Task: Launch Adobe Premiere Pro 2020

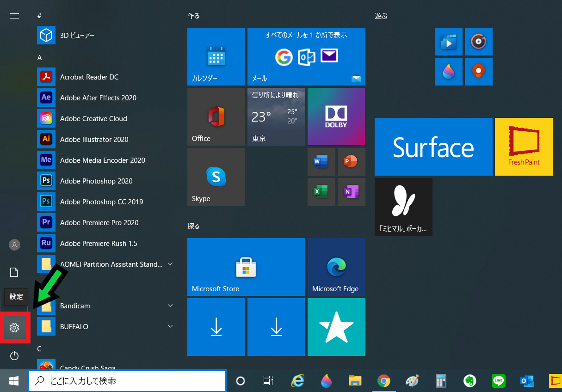Action: pos(104,222)
